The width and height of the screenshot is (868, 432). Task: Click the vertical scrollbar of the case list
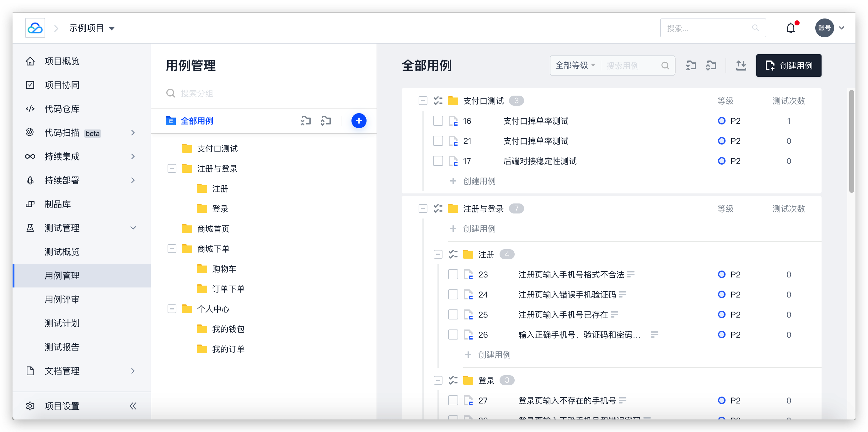851,141
